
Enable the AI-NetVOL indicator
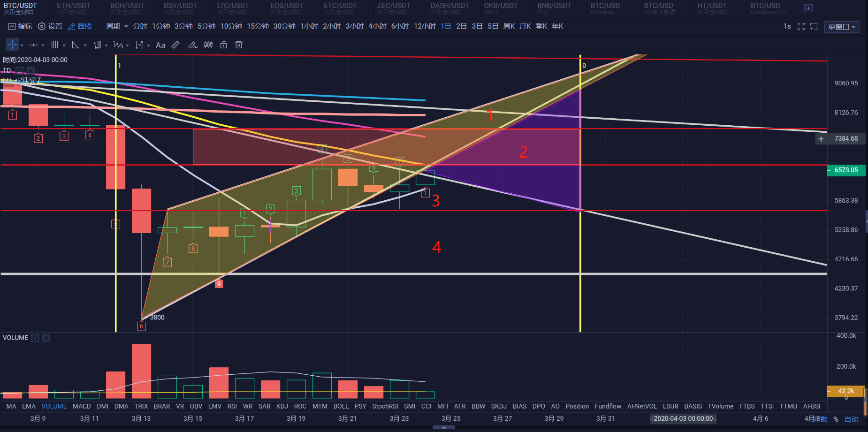pyautogui.click(x=642, y=406)
